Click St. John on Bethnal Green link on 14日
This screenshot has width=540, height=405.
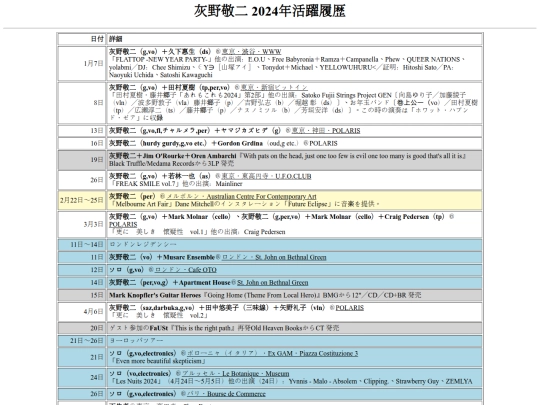coord(272,283)
